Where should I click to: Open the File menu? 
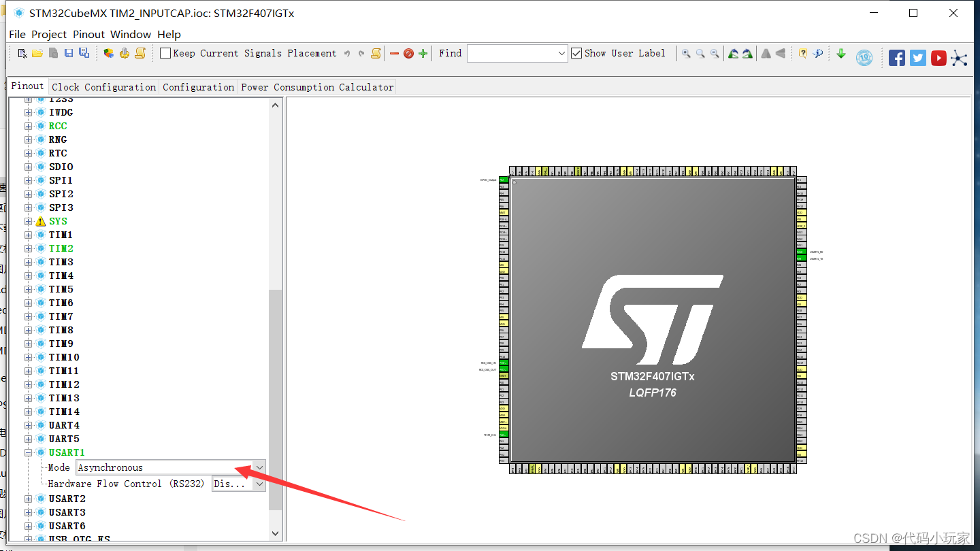click(17, 34)
